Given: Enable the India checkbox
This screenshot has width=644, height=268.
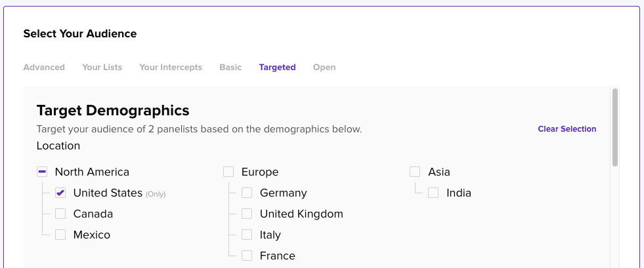Looking at the screenshot, I should point(433,193).
